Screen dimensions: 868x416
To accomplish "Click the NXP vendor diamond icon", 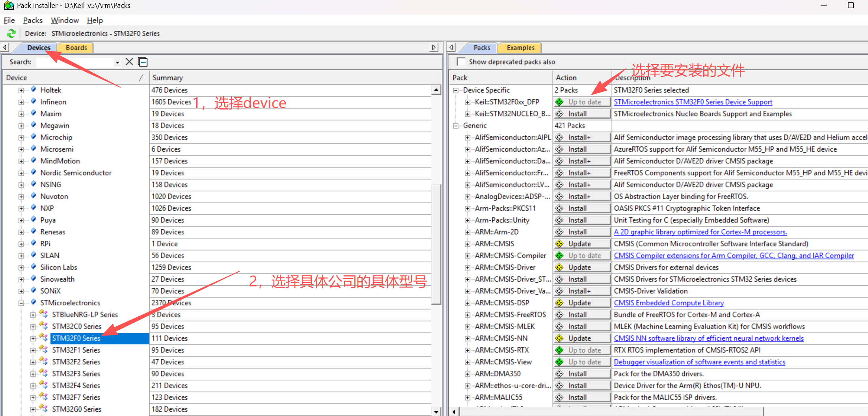I will coord(34,208).
